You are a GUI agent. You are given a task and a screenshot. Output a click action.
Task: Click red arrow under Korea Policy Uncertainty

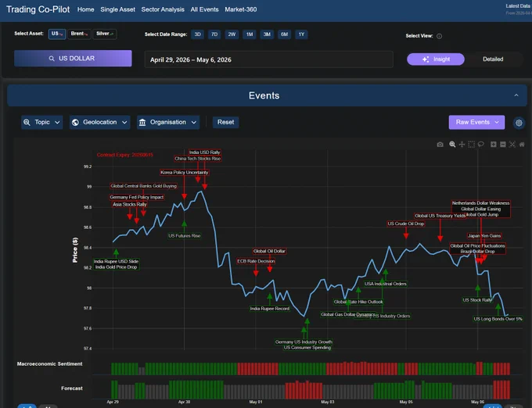184,196
